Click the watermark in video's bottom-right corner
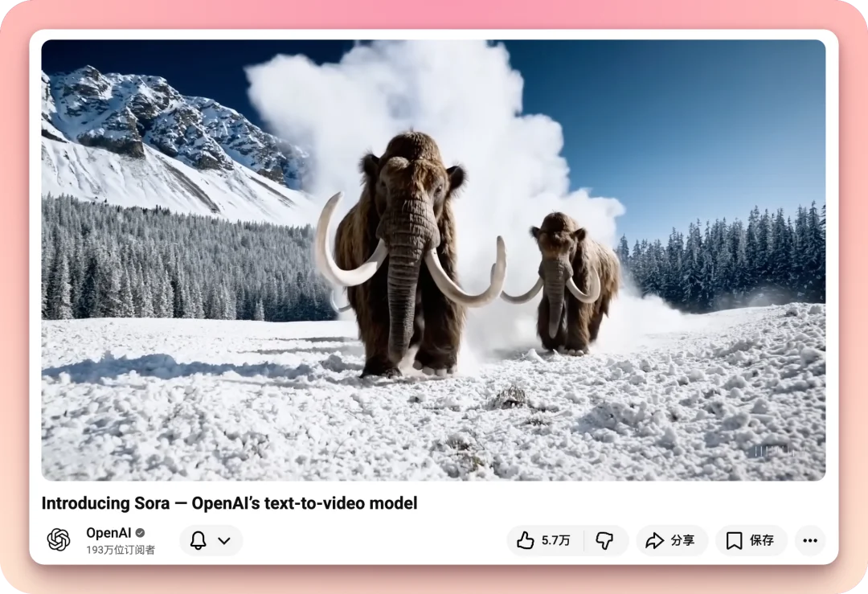The height and width of the screenshot is (594, 868). [x=773, y=451]
